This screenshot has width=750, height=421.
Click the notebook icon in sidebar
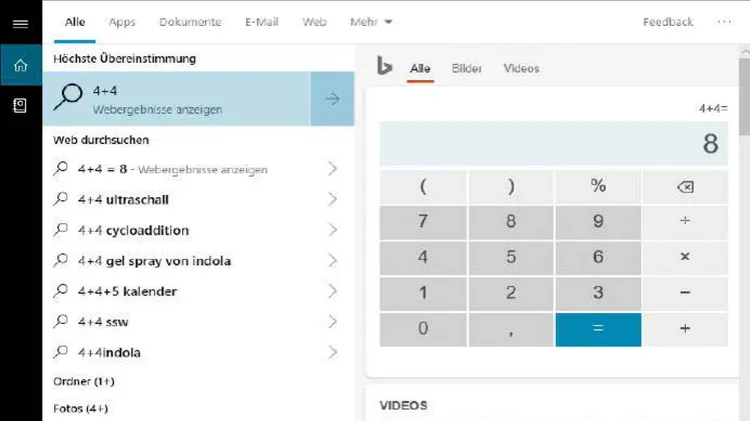[20, 106]
